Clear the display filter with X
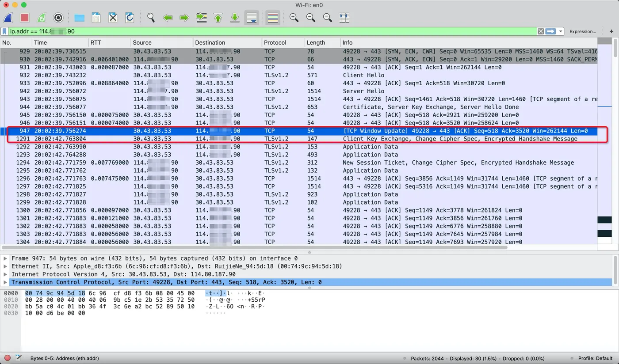619x364 pixels. (541, 31)
